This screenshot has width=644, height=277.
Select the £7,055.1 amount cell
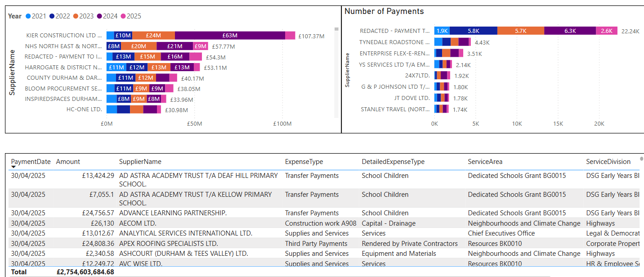coord(102,194)
